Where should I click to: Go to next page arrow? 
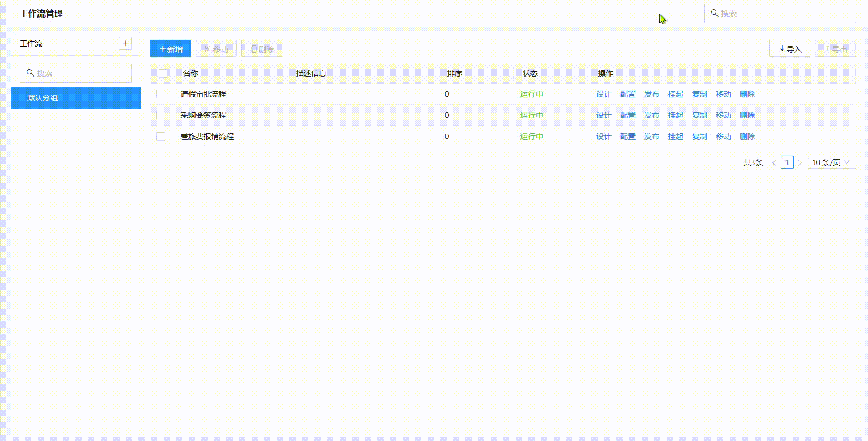(800, 163)
